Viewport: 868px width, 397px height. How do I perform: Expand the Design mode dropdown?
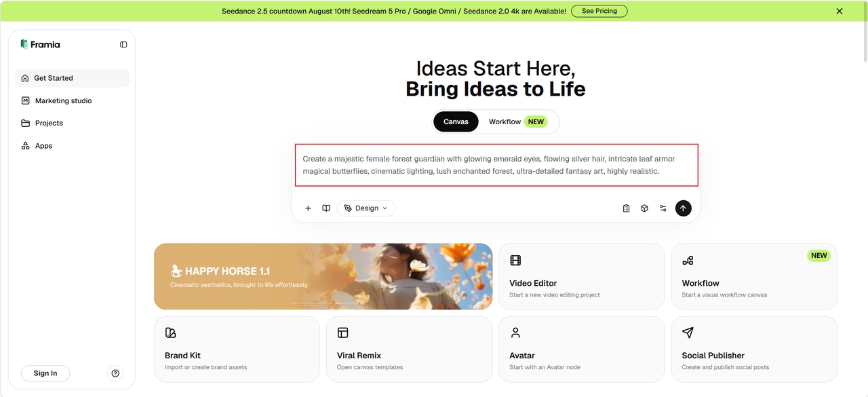(366, 208)
